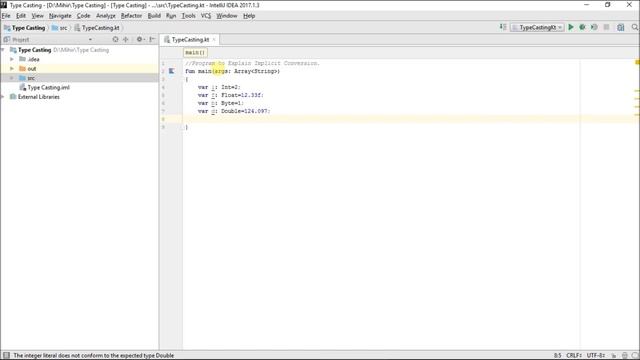Click the Stop process icon
The width and height of the screenshot is (640, 360).
[607, 27]
